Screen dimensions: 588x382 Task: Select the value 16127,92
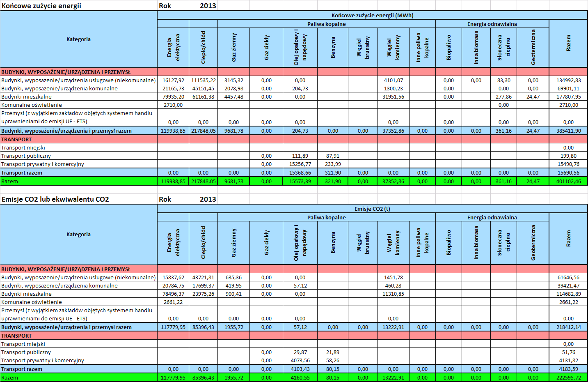point(173,80)
